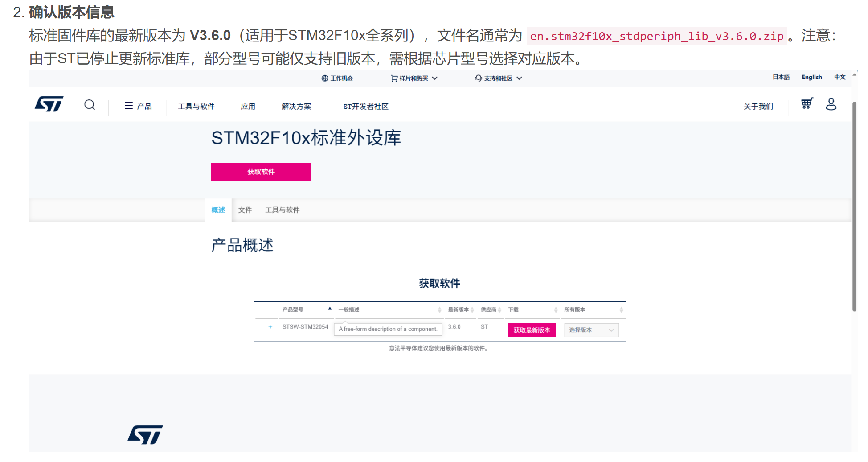Open the shopping cart icon

click(807, 103)
